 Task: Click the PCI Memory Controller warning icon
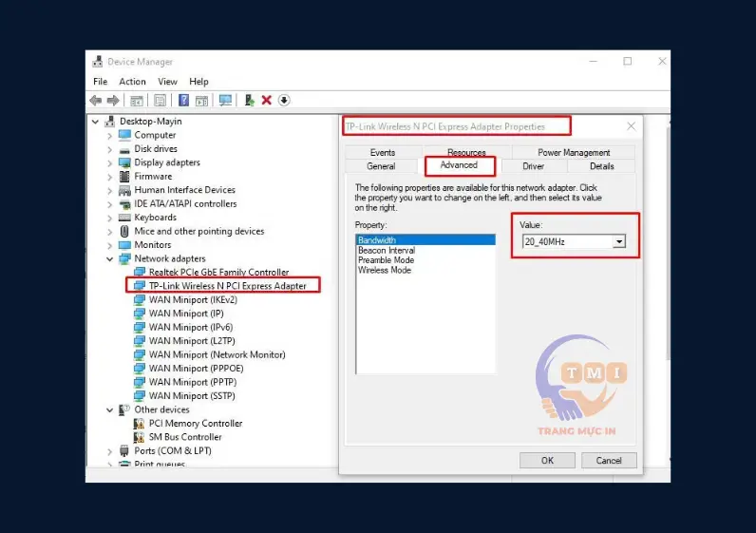point(140,424)
